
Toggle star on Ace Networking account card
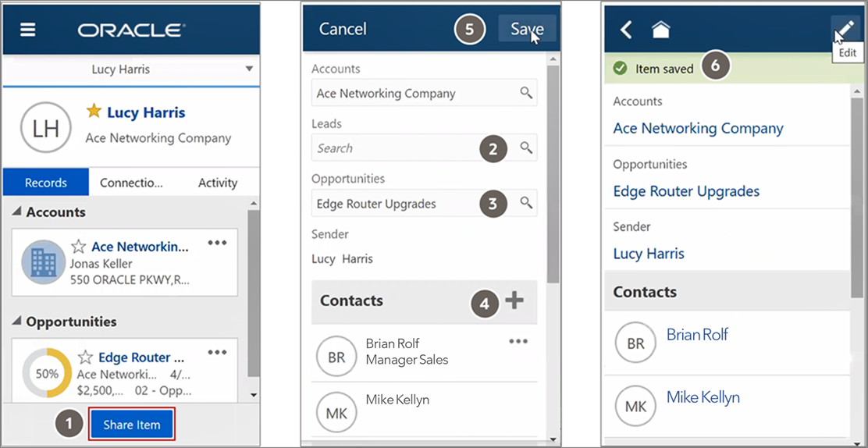coord(79,247)
